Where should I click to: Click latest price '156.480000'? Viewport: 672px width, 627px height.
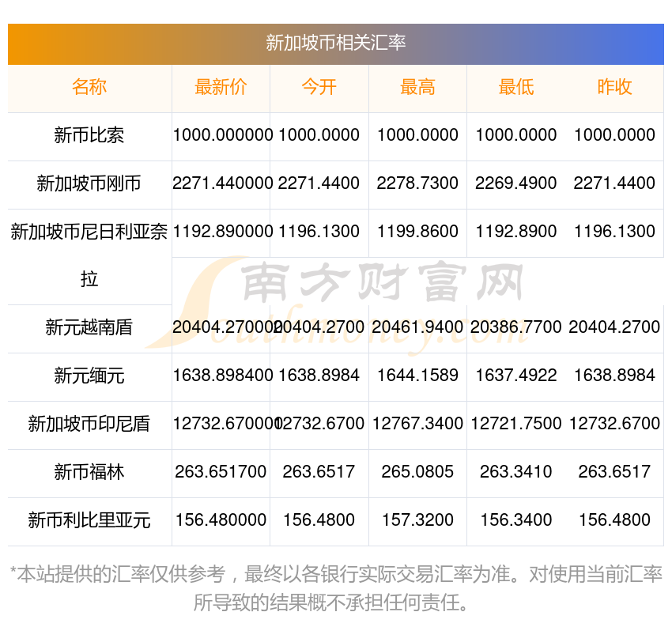[221, 519]
